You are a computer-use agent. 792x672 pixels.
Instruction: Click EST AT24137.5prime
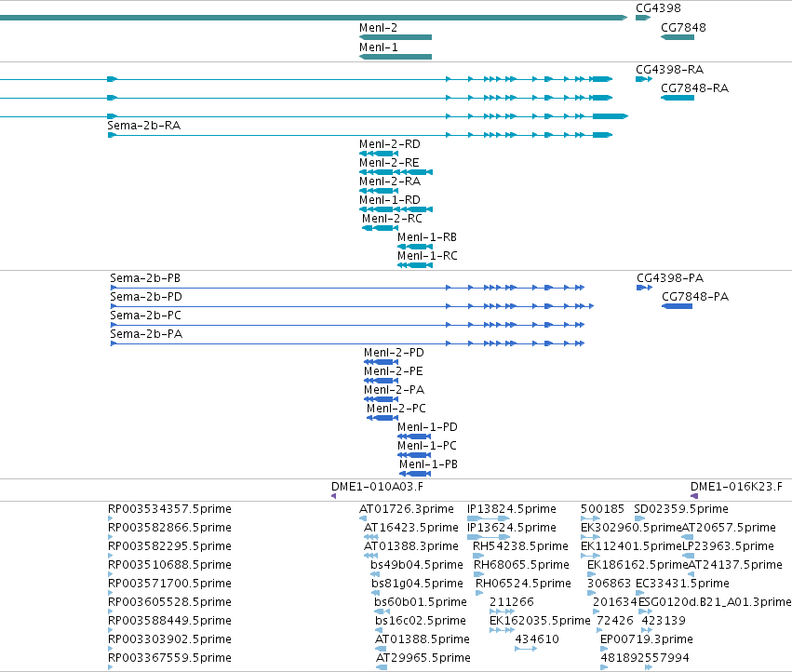click(691, 574)
